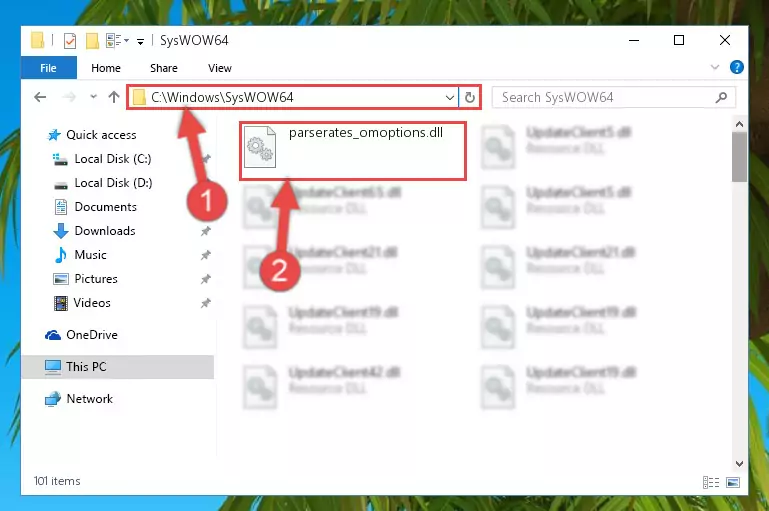Open Downloads in sidebar
The height and width of the screenshot is (511, 769).
click(x=105, y=231)
